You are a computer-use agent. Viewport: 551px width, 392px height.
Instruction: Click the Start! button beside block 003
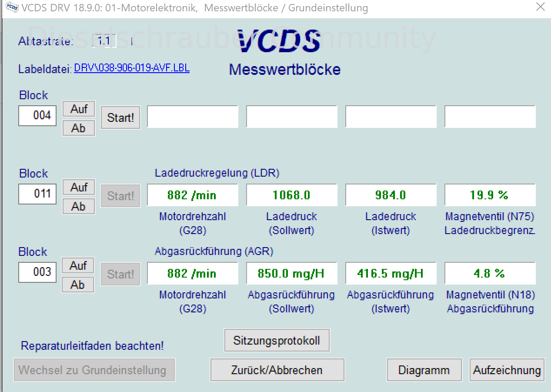pos(120,275)
